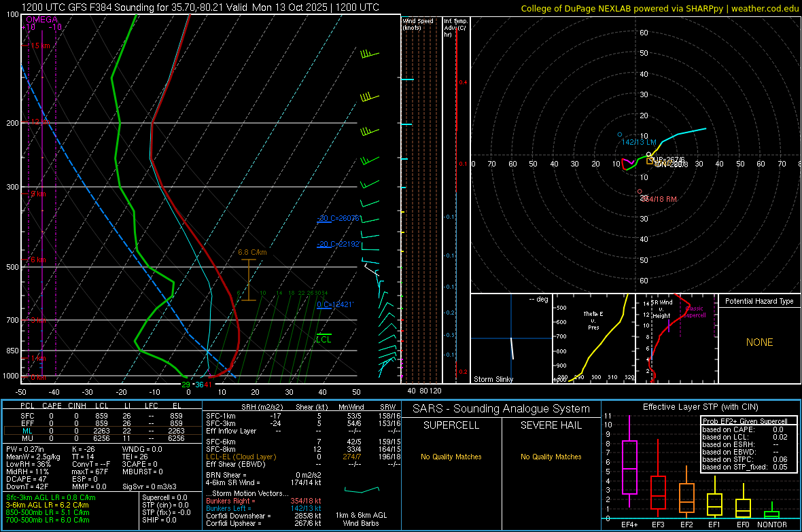Click the Prob EF2+ Given Supercell heading
Viewport: 802px width, 532px height.
[x=745, y=421]
